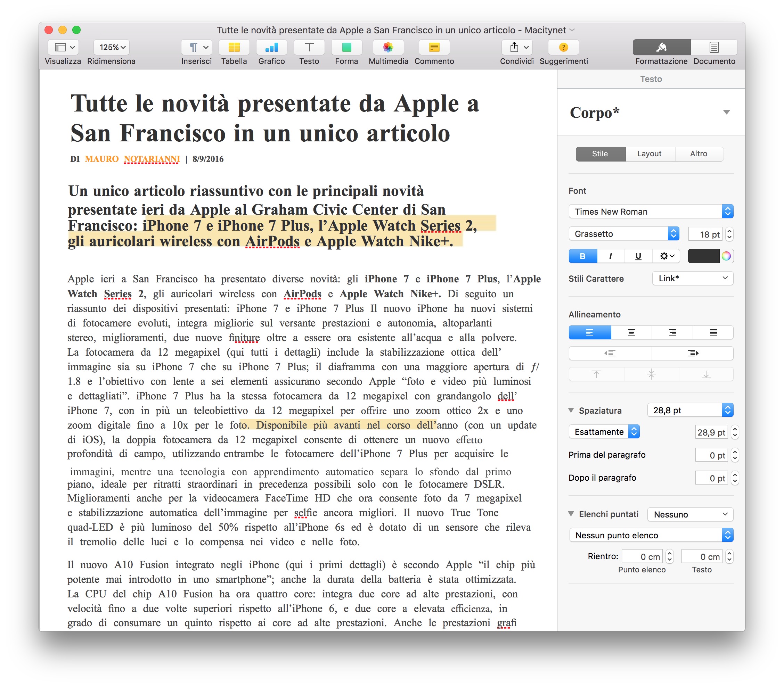784x687 pixels.
Task: Click the Forma shape icon
Action: (x=346, y=48)
